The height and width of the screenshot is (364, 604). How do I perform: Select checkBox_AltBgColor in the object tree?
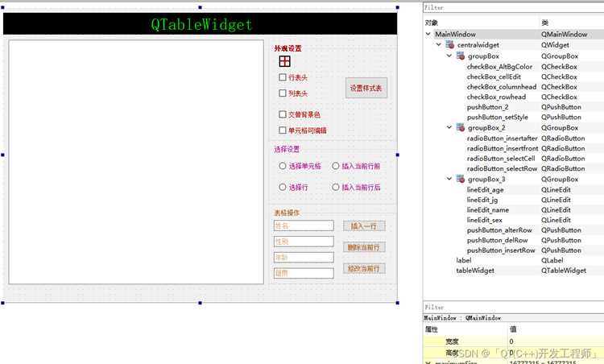pos(499,67)
